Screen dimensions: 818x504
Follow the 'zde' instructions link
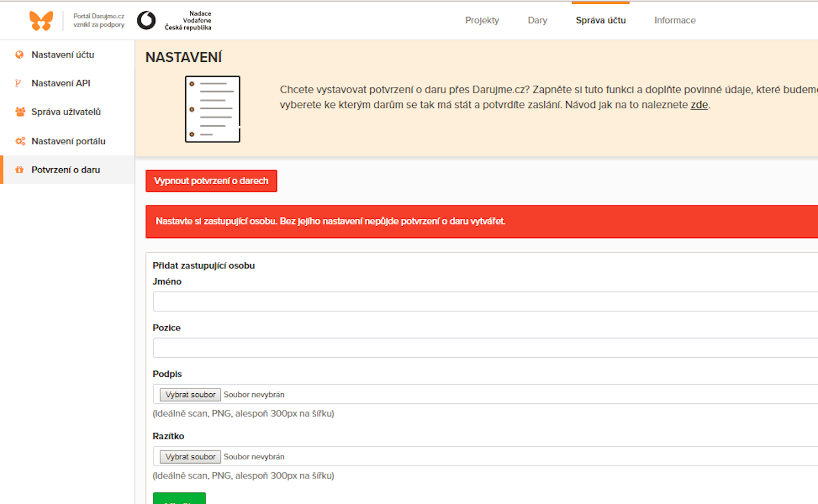click(699, 105)
